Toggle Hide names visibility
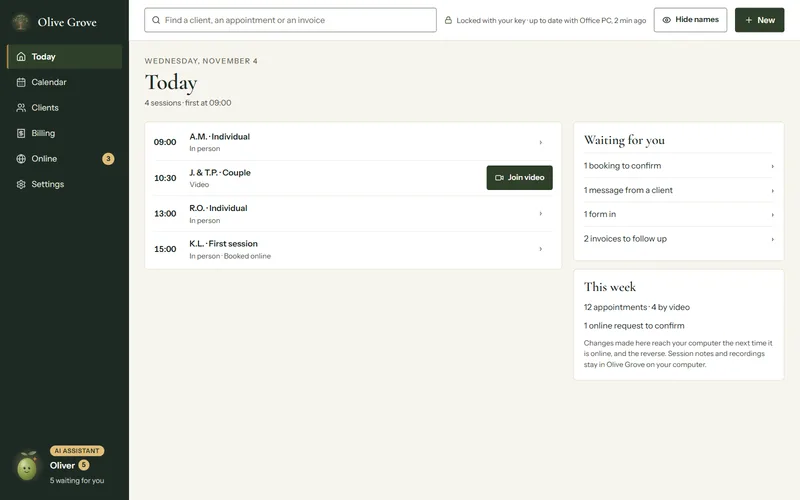Viewport: 800px width, 500px height. [690, 20]
